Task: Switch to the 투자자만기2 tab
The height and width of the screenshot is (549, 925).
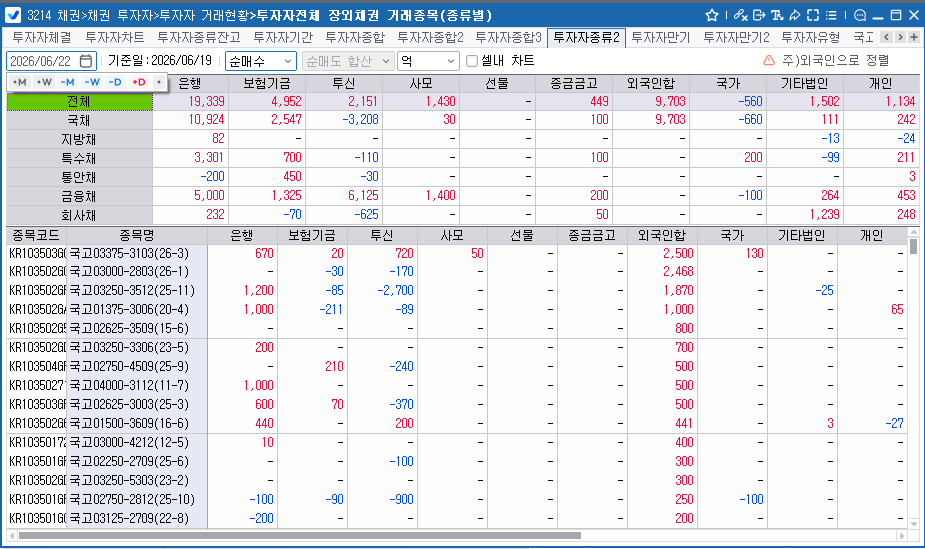Action: point(736,37)
